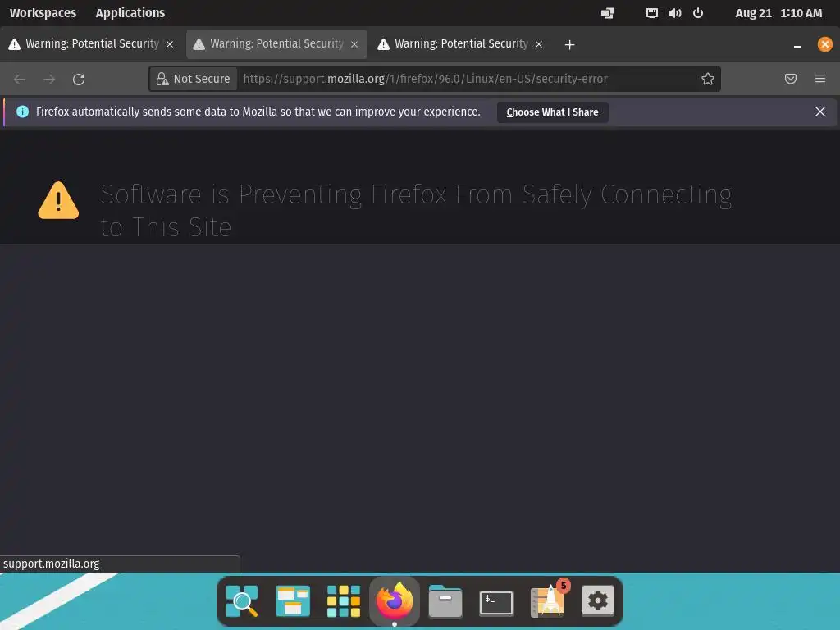Viewport: 840px width, 630px height.
Task: Close the first Warning tab
Action: [x=170, y=44]
